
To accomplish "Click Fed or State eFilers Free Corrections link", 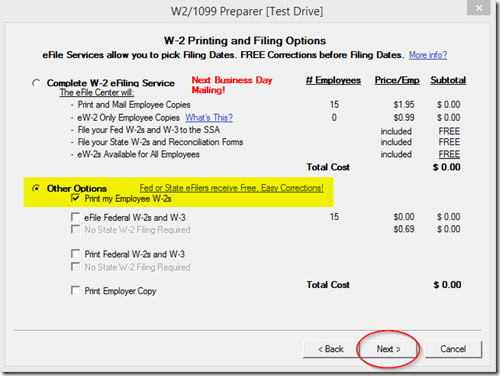I will click(231, 188).
